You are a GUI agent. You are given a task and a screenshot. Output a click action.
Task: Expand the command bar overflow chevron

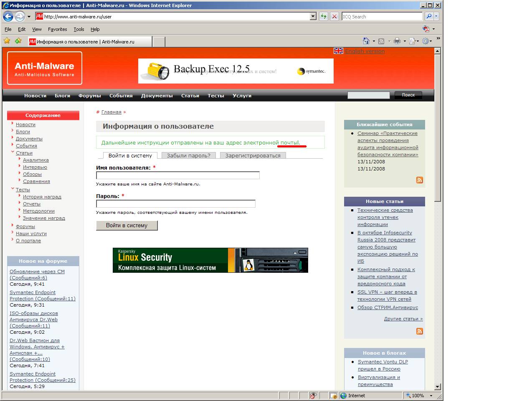click(438, 39)
